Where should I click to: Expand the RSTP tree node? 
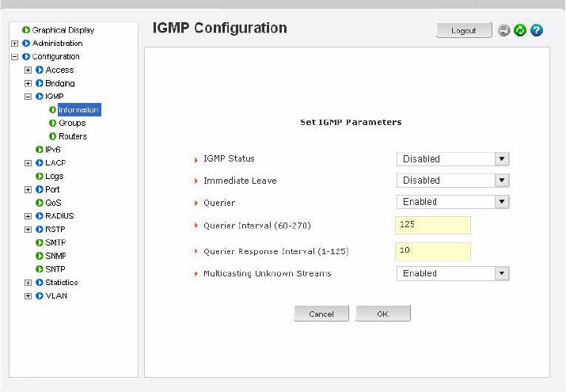(28, 230)
